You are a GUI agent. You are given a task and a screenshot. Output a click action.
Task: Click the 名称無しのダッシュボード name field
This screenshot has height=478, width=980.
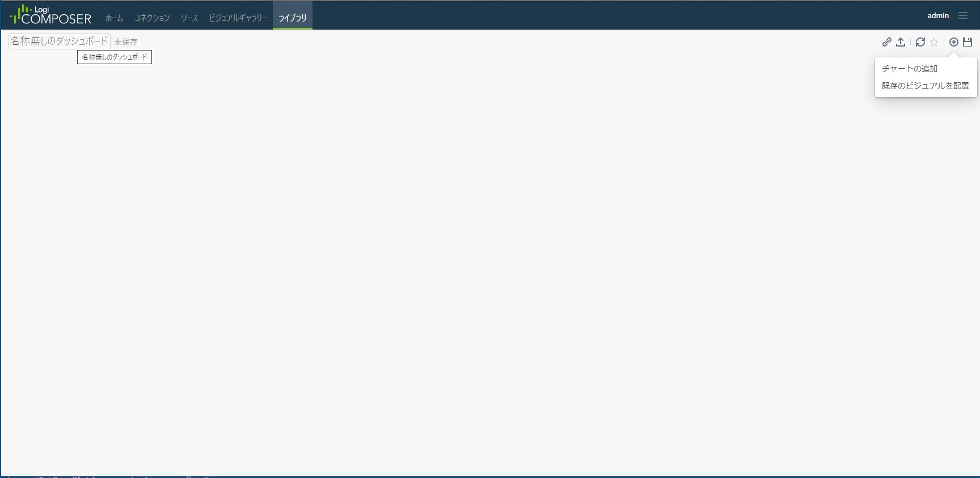pyautogui.click(x=59, y=41)
